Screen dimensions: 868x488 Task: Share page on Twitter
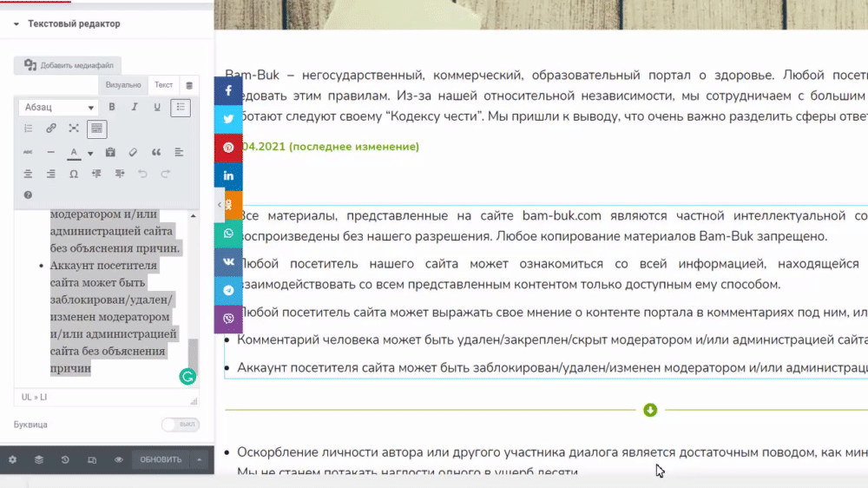tap(228, 119)
